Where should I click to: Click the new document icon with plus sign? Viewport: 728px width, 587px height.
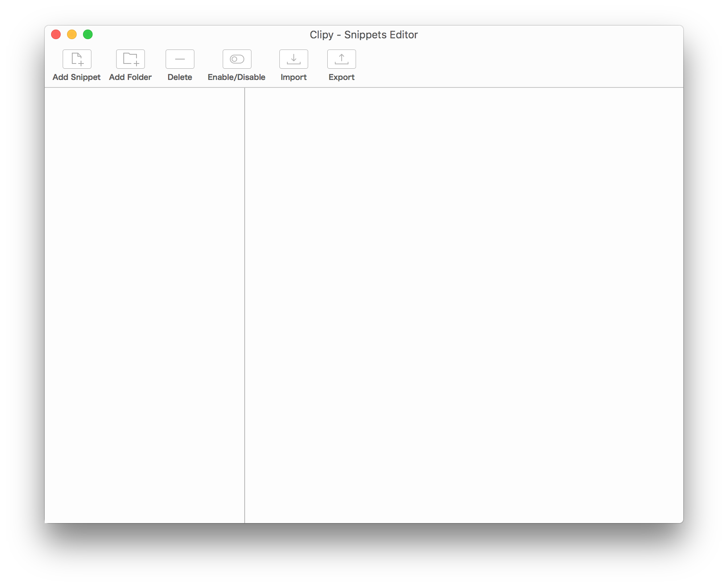(77, 59)
